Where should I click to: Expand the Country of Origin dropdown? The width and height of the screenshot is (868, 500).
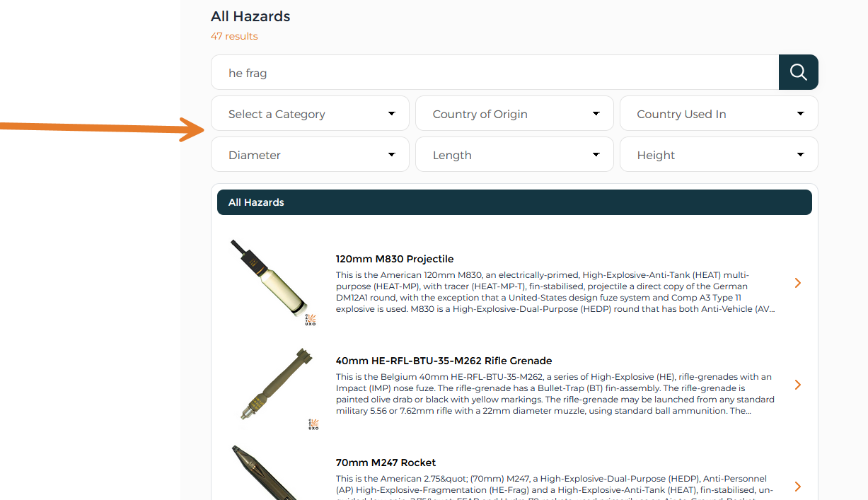(x=514, y=114)
